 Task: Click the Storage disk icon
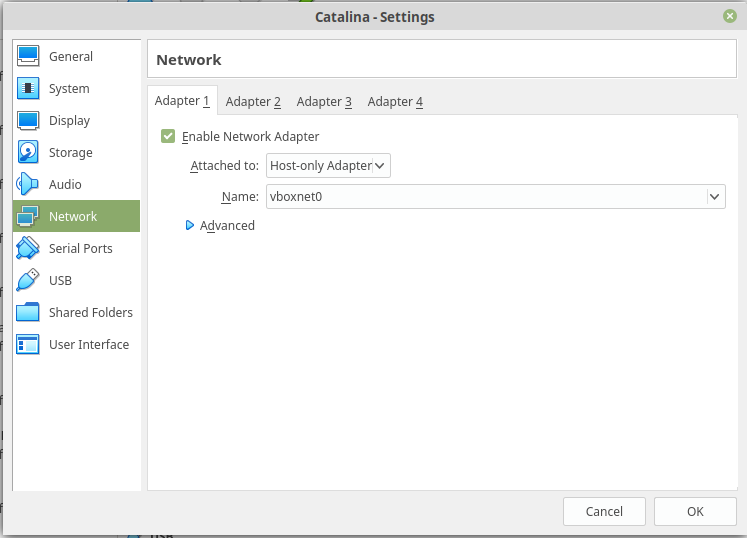pos(28,153)
